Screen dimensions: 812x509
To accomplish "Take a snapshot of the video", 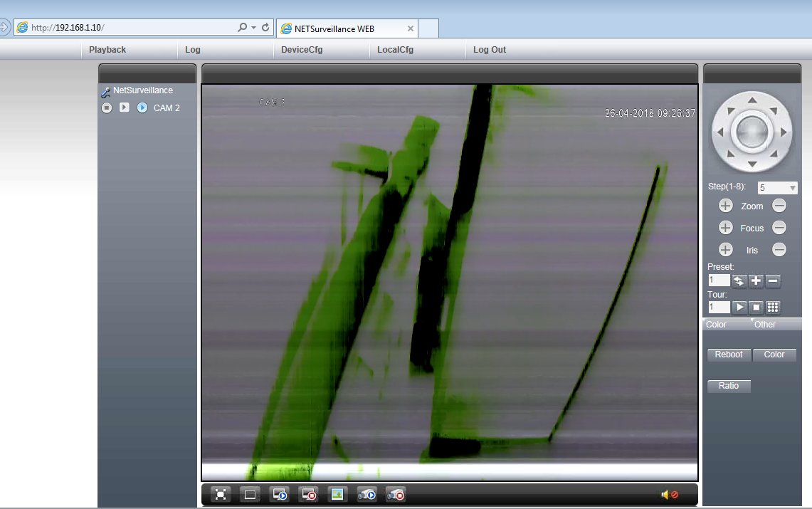I will tap(337, 494).
